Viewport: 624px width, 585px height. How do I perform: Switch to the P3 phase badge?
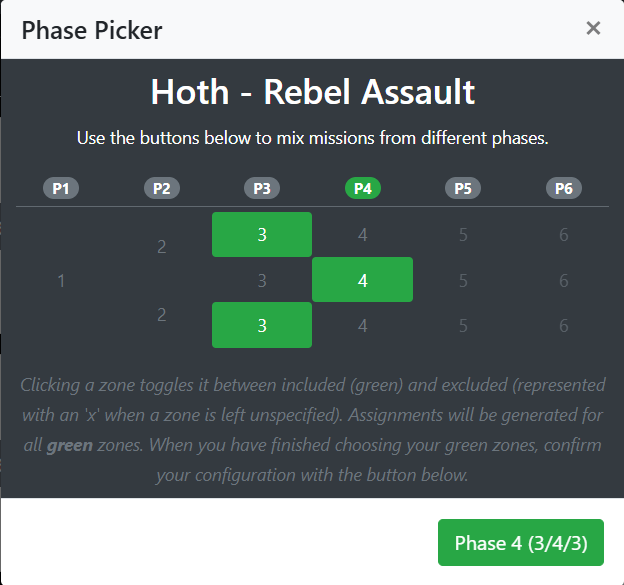262,188
